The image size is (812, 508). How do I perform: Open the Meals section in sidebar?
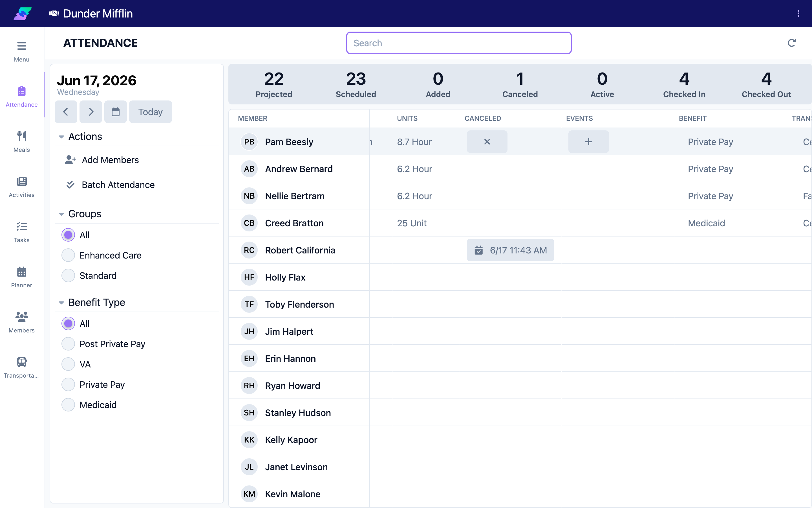pos(21,142)
